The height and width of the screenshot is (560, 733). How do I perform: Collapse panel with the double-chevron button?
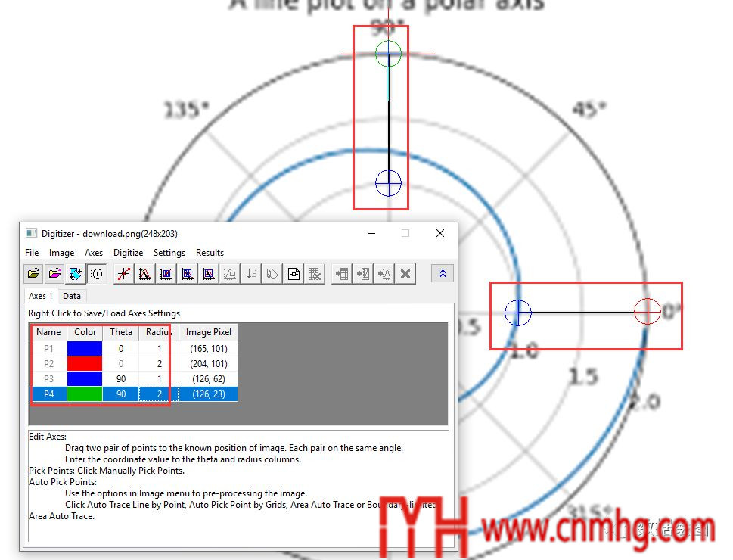coord(443,274)
